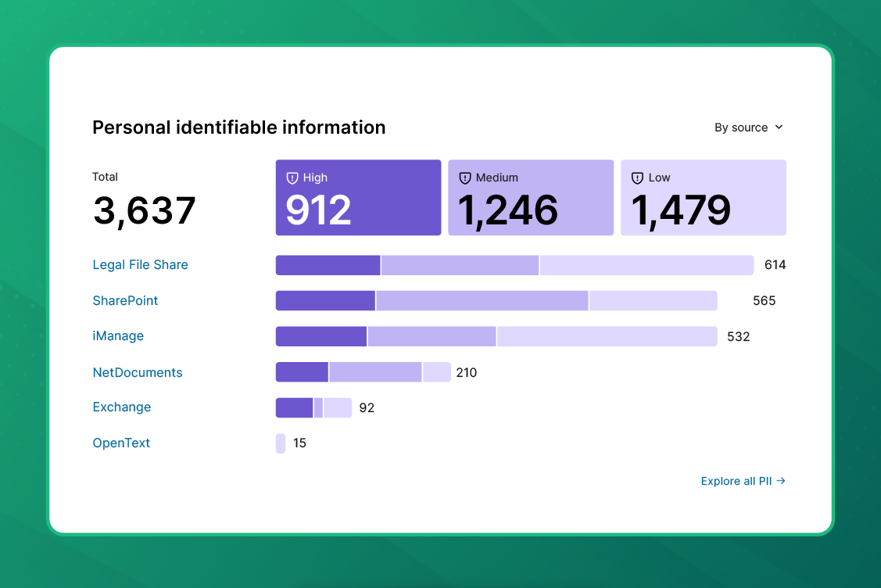Click the dark purple segment of the NetDocuments bar

coord(302,372)
